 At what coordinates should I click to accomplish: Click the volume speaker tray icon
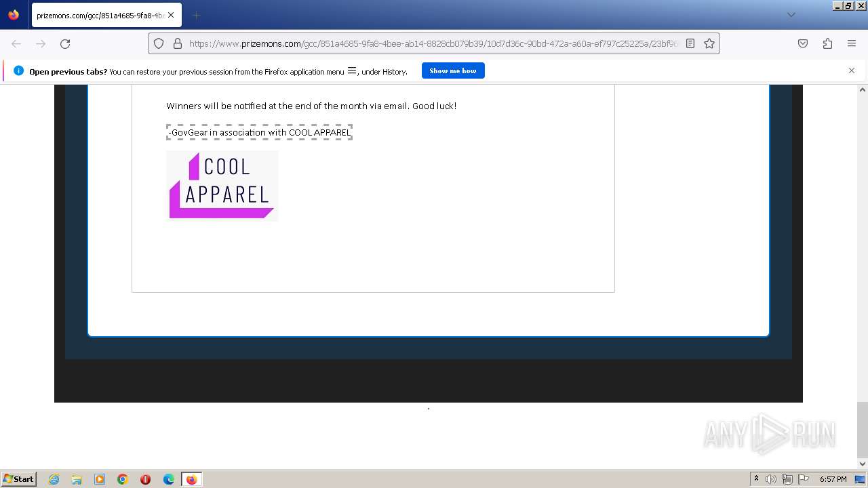pos(771,479)
